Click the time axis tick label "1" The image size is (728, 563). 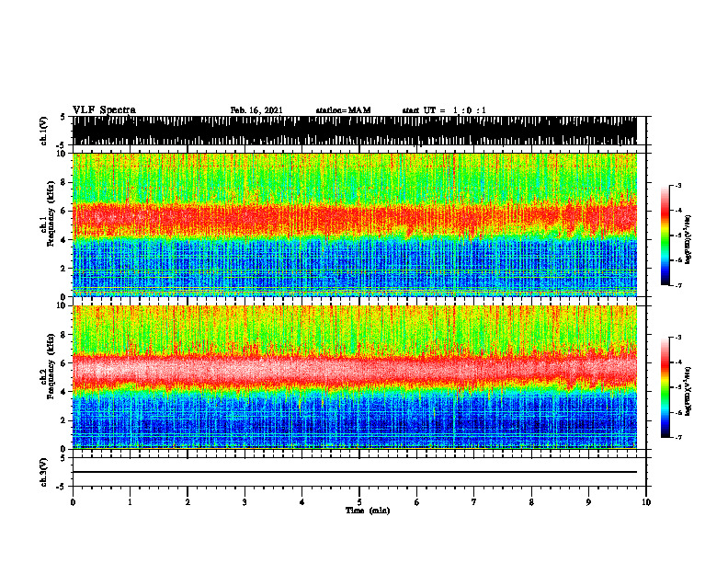coord(130,502)
